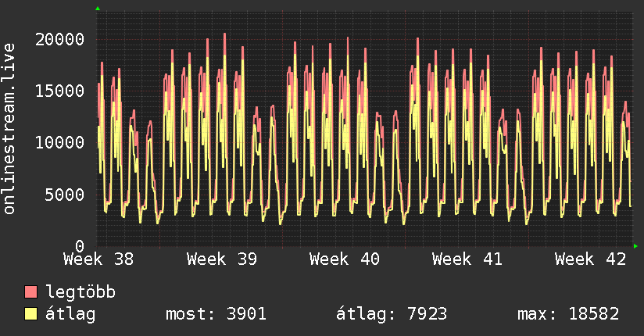Screen dimensions: 644x336
Task: Click the Week 40 axis label
Action: coord(345,259)
